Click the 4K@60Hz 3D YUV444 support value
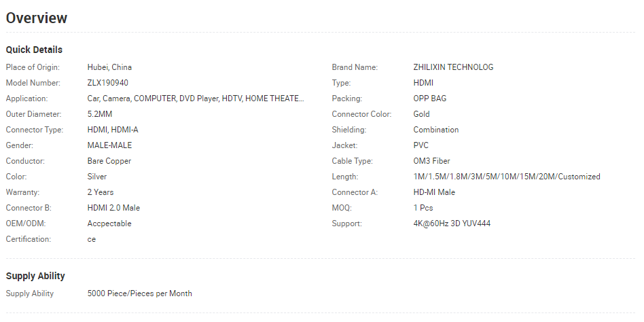644x322 pixels. (452, 223)
